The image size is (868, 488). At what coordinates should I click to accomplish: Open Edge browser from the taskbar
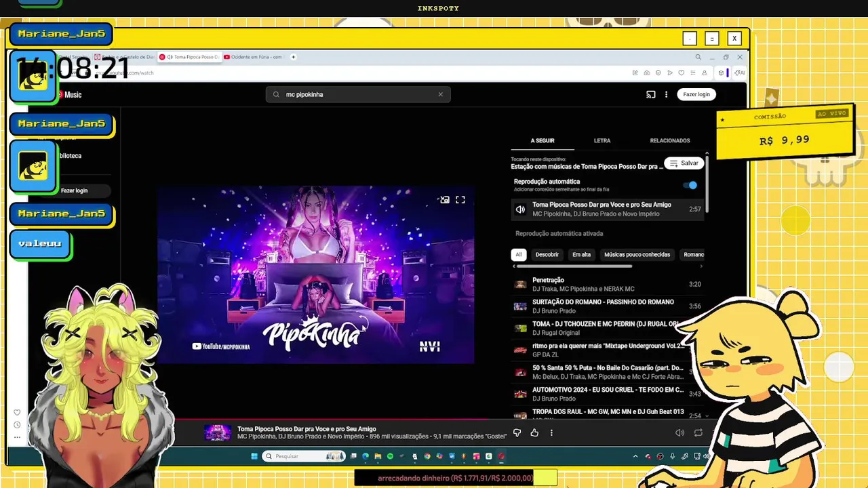(366, 456)
